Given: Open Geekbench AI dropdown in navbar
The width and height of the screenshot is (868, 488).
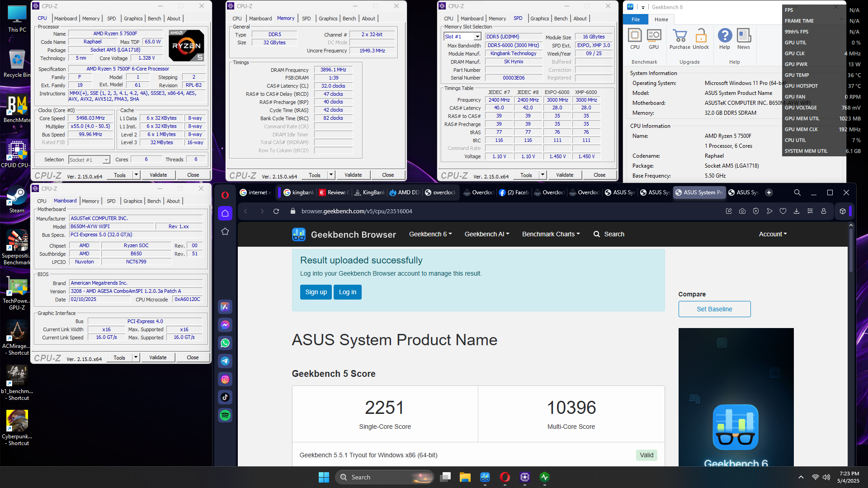Looking at the screenshot, I should [x=487, y=234].
